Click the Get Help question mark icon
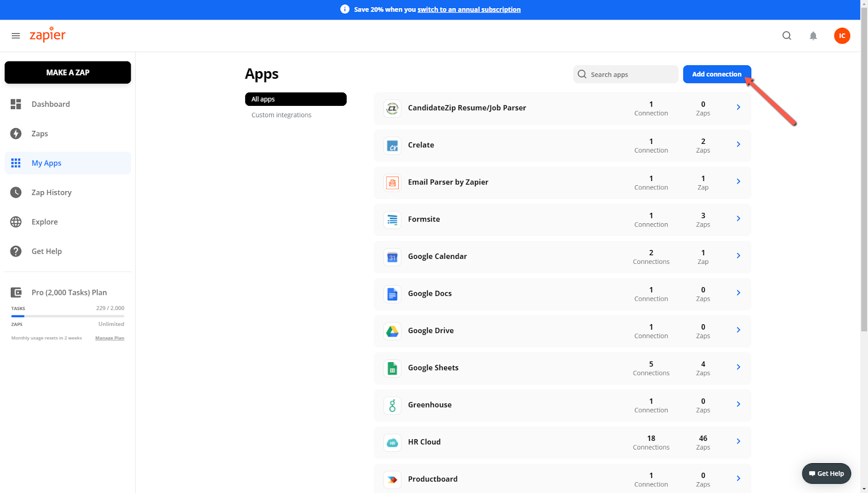Image resolution: width=868 pixels, height=493 pixels. pyautogui.click(x=16, y=251)
